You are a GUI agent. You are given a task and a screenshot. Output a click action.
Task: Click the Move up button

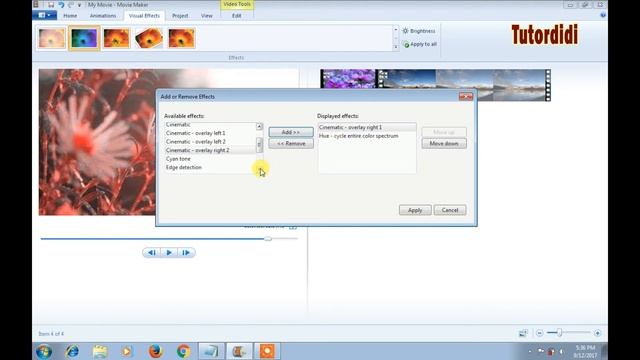coord(444,132)
